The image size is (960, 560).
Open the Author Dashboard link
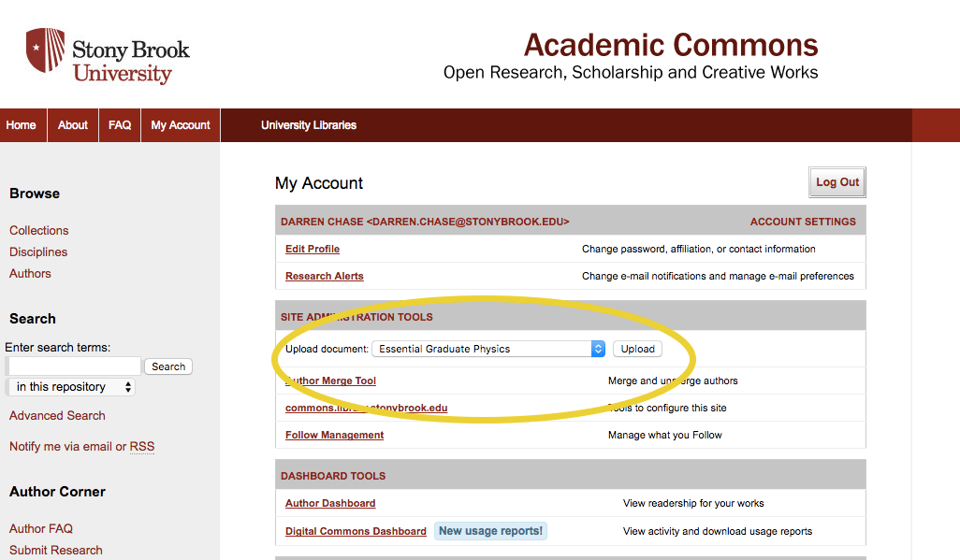coord(330,503)
